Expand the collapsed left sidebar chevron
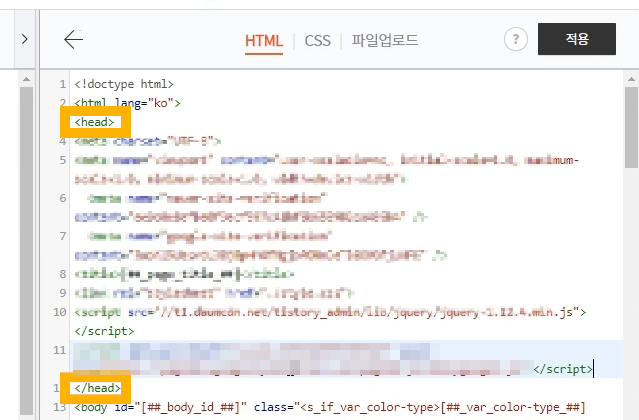The height and width of the screenshot is (420, 639). click(24, 39)
